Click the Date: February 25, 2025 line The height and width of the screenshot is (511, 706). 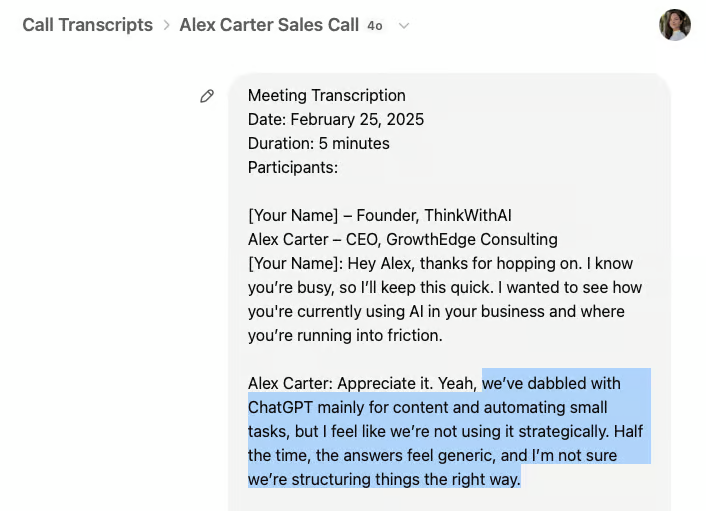click(336, 119)
